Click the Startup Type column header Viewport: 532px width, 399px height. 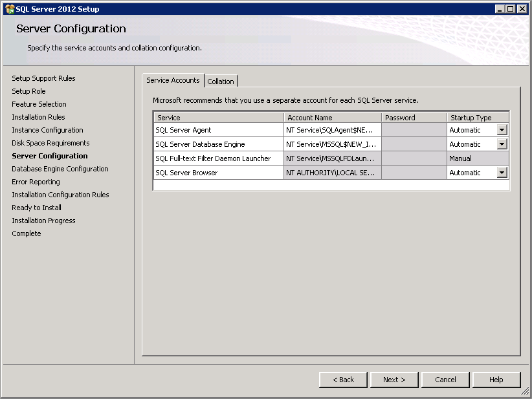pos(478,118)
